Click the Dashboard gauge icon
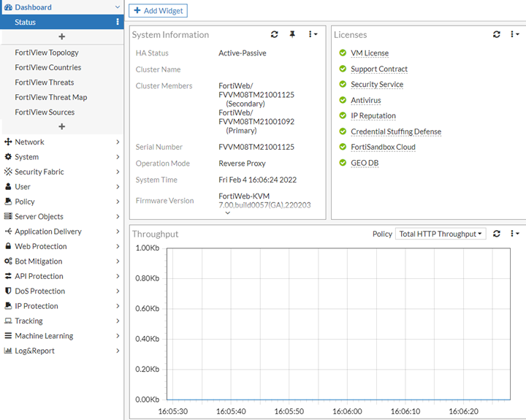 coord(8,7)
